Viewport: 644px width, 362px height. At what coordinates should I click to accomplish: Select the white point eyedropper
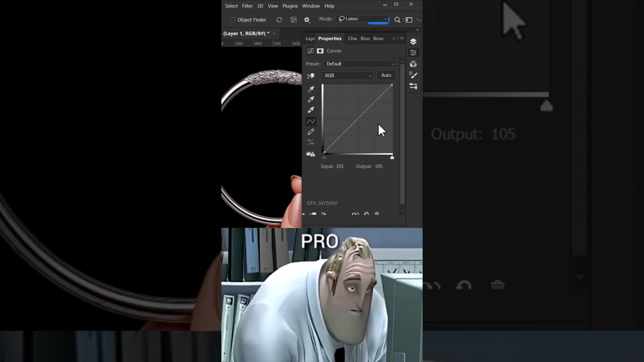pyautogui.click(x=311, y=110)
